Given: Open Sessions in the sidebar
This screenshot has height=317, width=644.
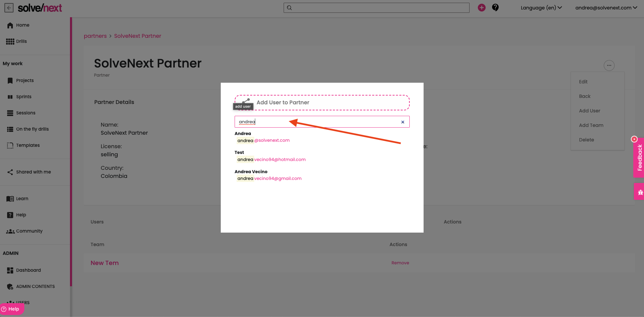Looking at the screenshot, I should click(26, 113).
